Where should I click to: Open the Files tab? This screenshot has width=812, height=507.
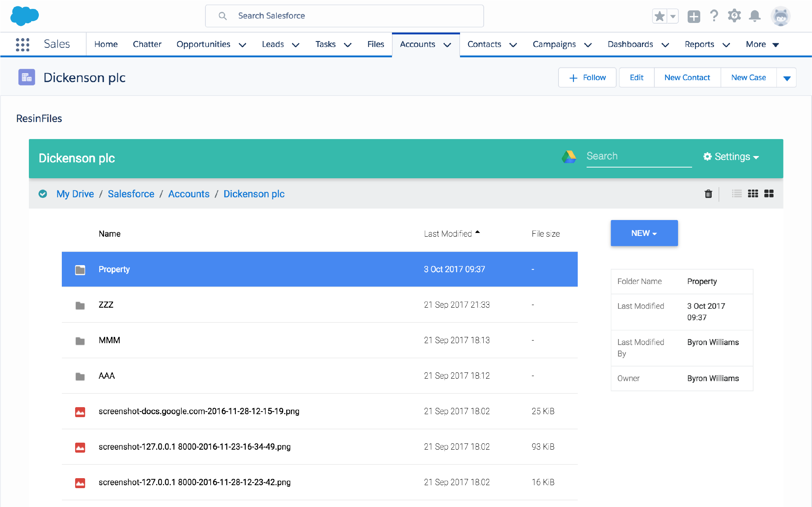pos(376,44)
